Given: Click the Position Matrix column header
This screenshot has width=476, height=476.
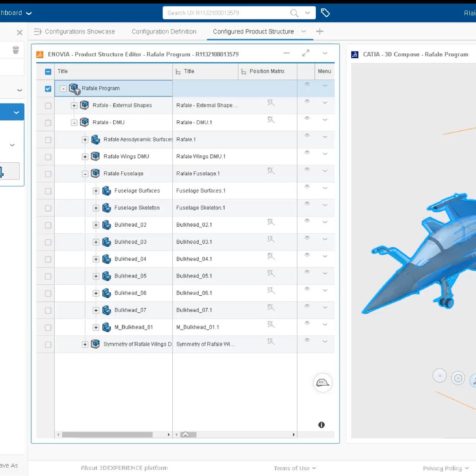Looking at the screenshot, I should tap(267, 71).
